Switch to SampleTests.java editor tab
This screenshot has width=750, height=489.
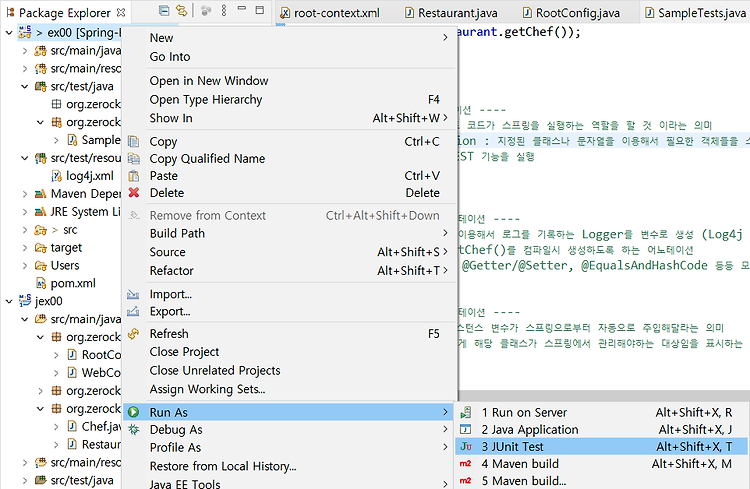coord(696,12)
